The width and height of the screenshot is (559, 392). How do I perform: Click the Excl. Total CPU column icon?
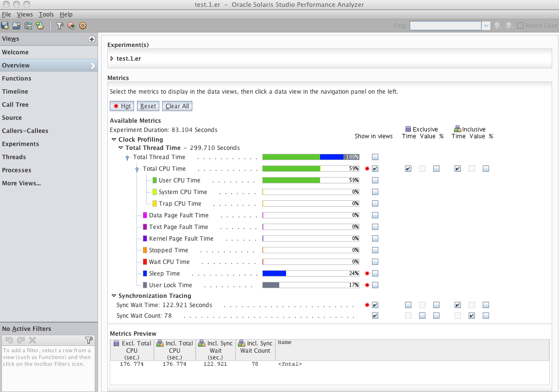[x=117, y=343]
